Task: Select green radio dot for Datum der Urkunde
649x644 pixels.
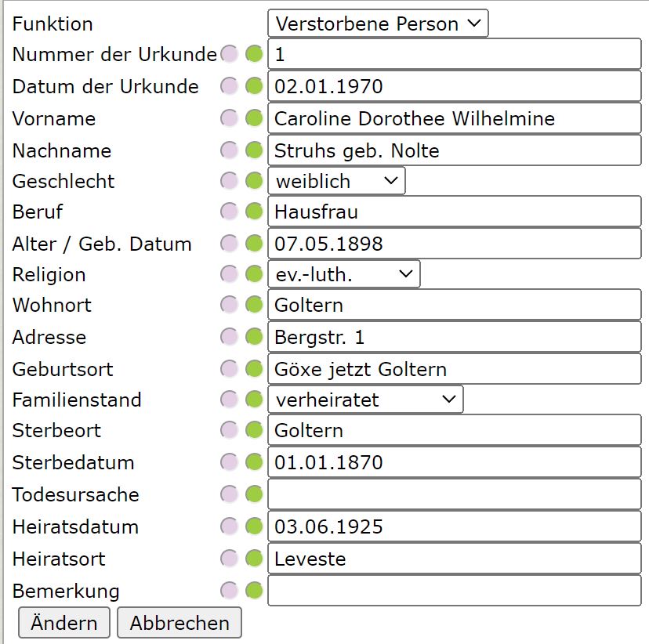Action: coord(254,86)
